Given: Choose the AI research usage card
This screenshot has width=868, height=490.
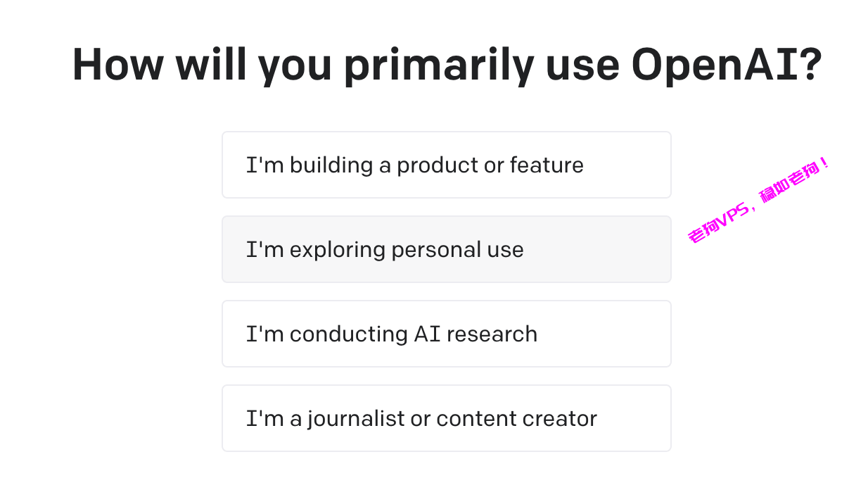Looking at the screenshot, I should (x=446, y=334).
